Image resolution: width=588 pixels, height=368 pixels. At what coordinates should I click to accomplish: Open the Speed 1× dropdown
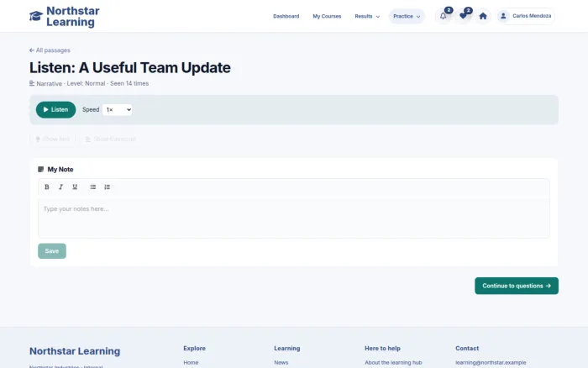117,109
